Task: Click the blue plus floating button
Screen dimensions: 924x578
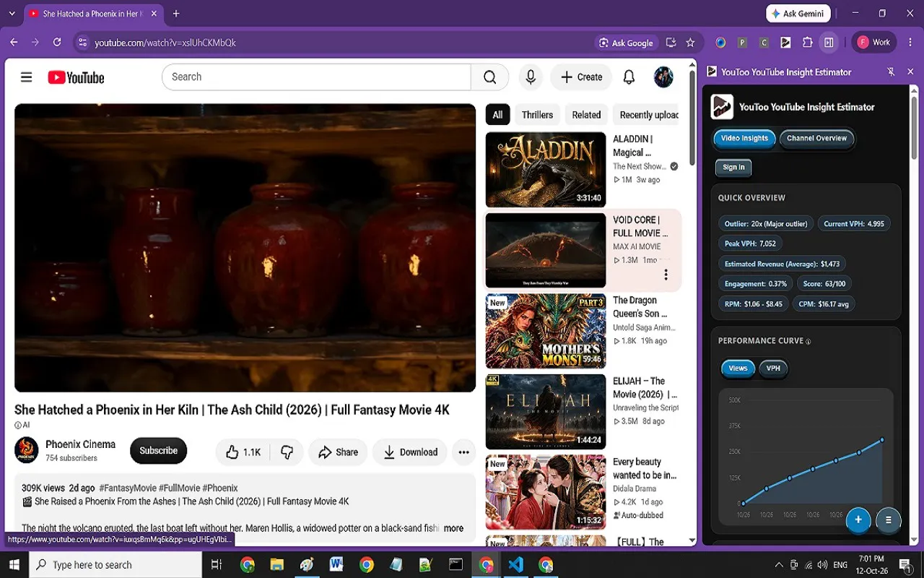Action: 858,519
